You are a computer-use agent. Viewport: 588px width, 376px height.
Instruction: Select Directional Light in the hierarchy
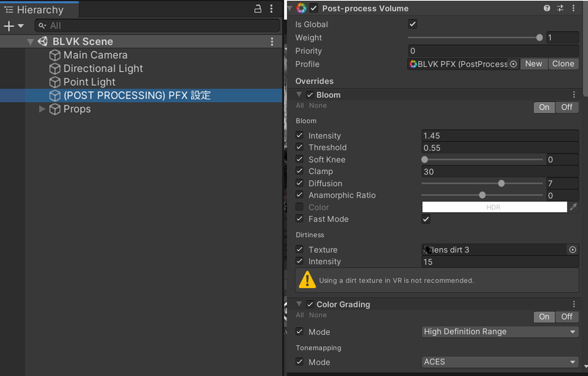click(103, 69)
